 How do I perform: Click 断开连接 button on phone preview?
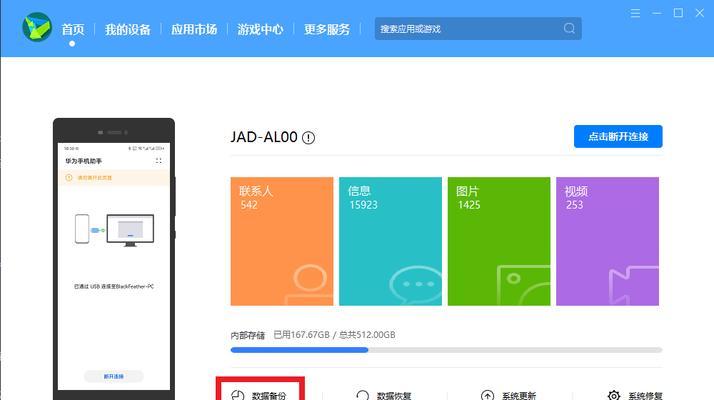point(114,376)
